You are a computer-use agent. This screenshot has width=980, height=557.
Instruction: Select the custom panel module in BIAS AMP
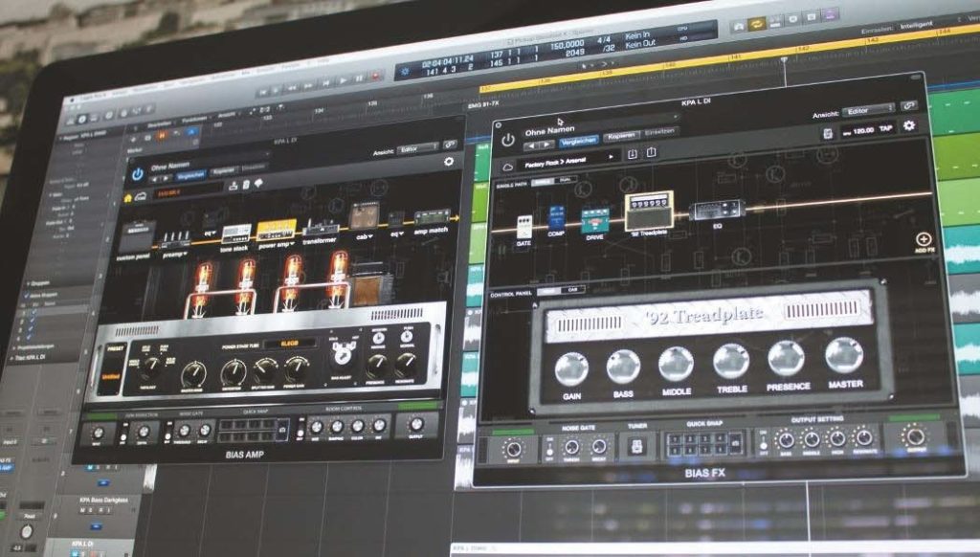(137, 238)
